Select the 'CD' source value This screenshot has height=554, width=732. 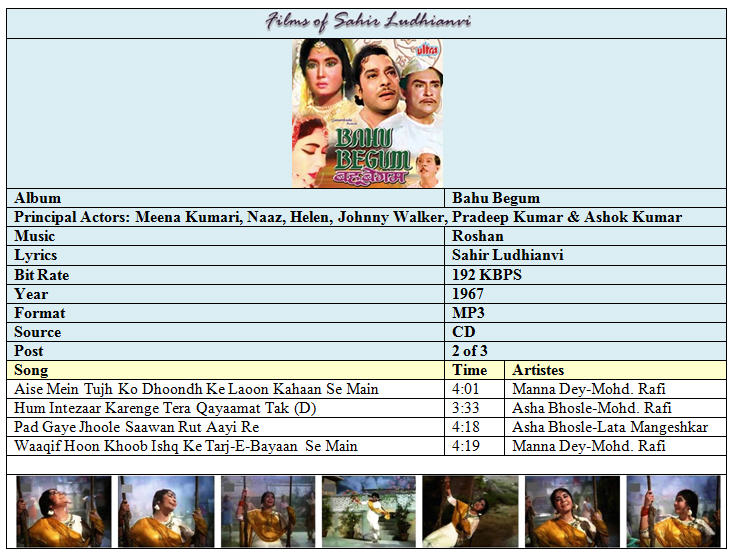(x=464, y=332)
